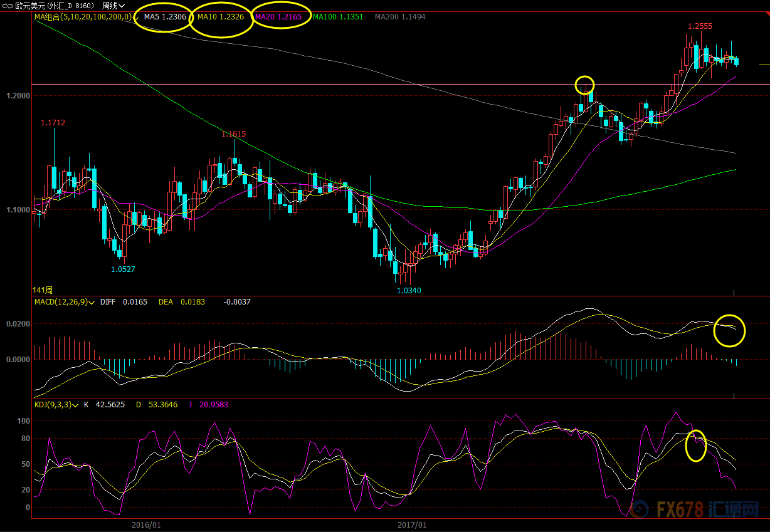Screen dimensions: 770x532
Task: Click the chain link icon beside 欧元美元
Action: pyautogui.click(x=8, y=6)
